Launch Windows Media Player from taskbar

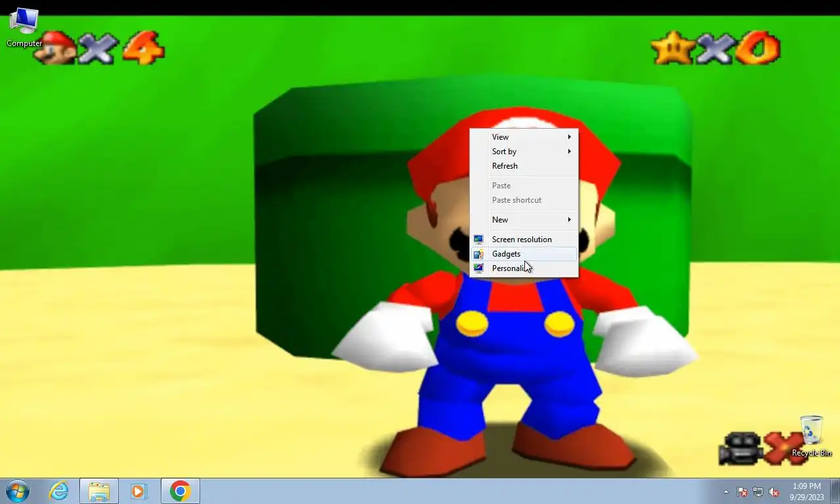tap(139, 491)
